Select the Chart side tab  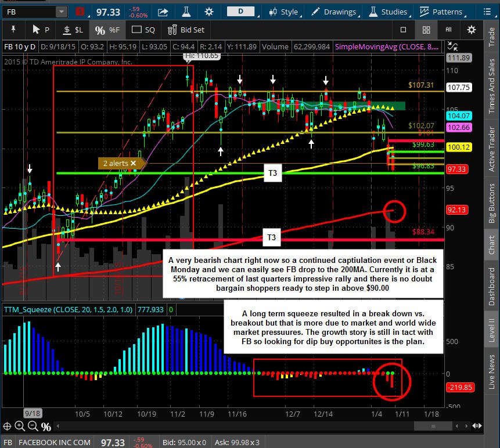pyautogui.click(x=492, y=245)
